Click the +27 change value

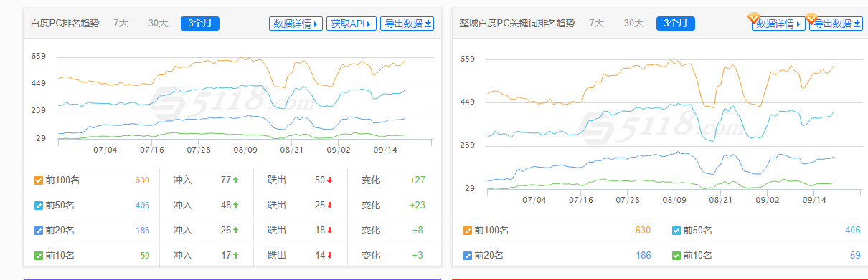point(418,180)
